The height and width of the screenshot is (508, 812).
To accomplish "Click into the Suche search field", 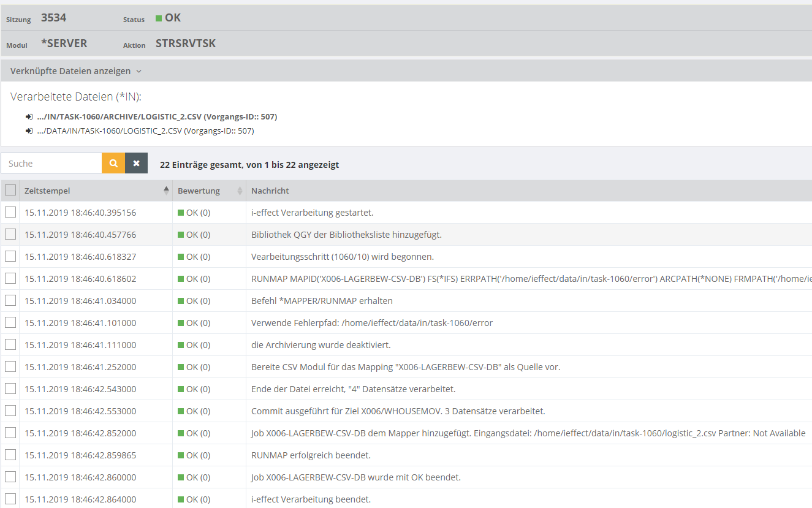I will [x=51, y=164].
